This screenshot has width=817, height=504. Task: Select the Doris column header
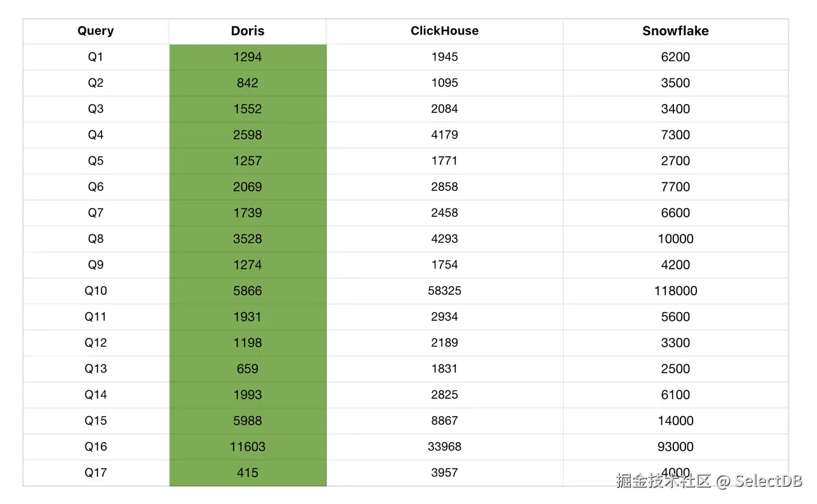(248, 31)
